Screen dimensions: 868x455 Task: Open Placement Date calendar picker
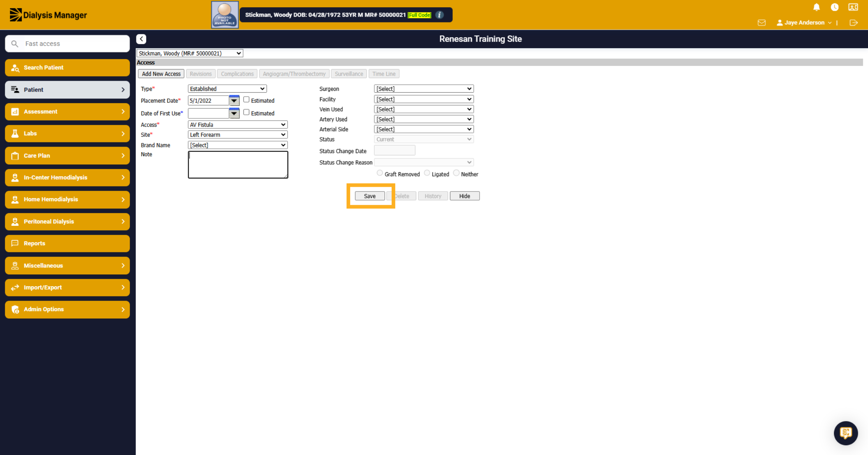point(234,100)
